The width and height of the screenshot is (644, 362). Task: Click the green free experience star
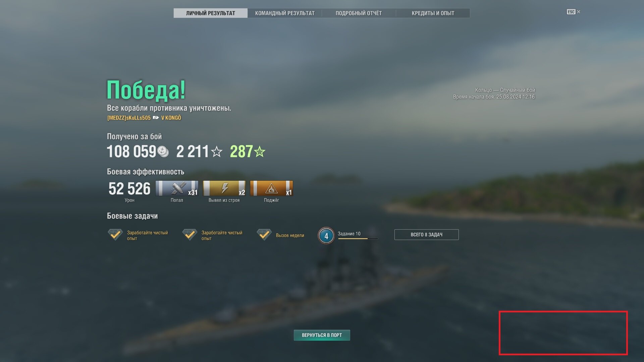[x=260, y=152]
